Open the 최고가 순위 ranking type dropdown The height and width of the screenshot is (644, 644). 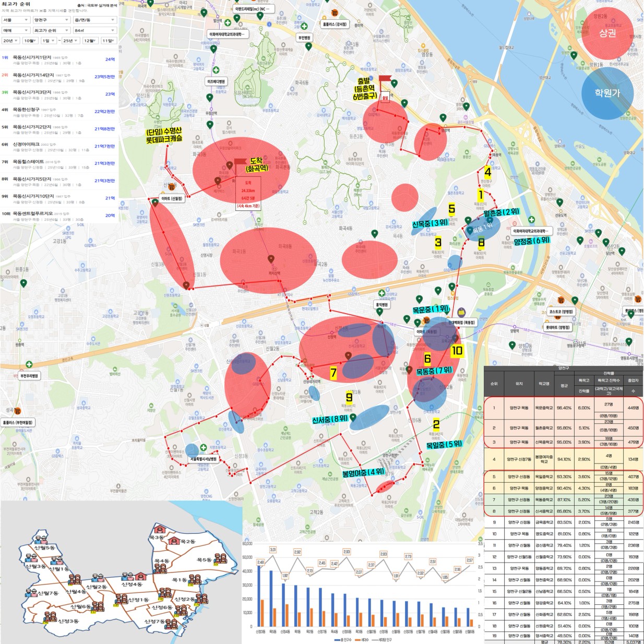(51, 30)
